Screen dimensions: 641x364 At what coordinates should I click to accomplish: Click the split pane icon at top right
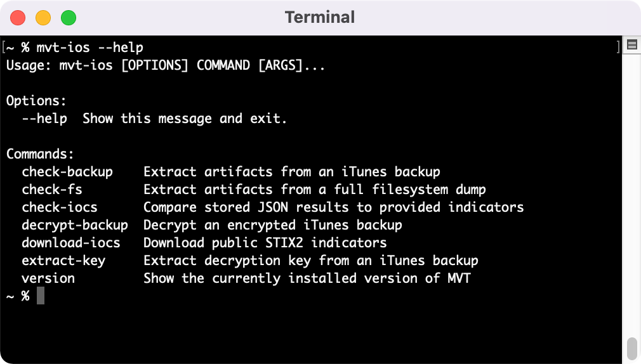[631, 44]
